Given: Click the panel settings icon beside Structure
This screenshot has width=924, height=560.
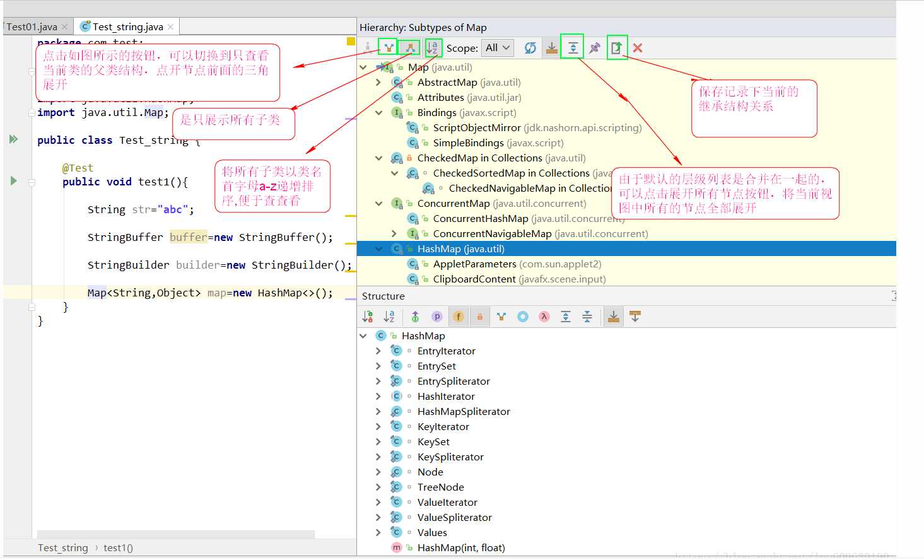Looking at the screenshot, I should 894,296.
